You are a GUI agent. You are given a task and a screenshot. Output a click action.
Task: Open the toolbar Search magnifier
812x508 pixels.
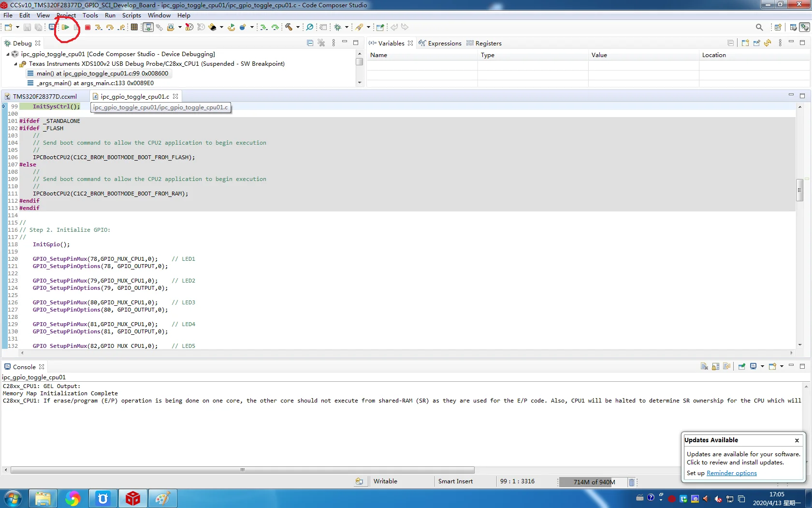[x=759, y=28]
